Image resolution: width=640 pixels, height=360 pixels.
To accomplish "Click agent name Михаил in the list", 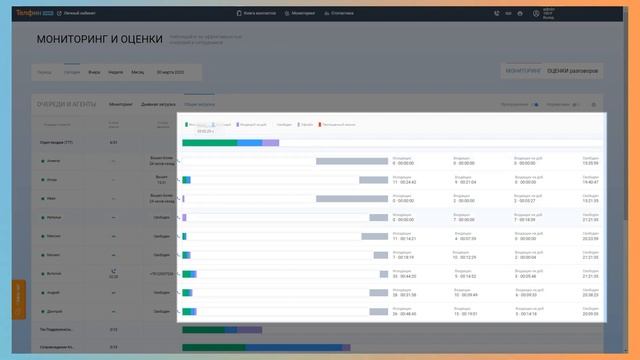I will pos(53,255).
